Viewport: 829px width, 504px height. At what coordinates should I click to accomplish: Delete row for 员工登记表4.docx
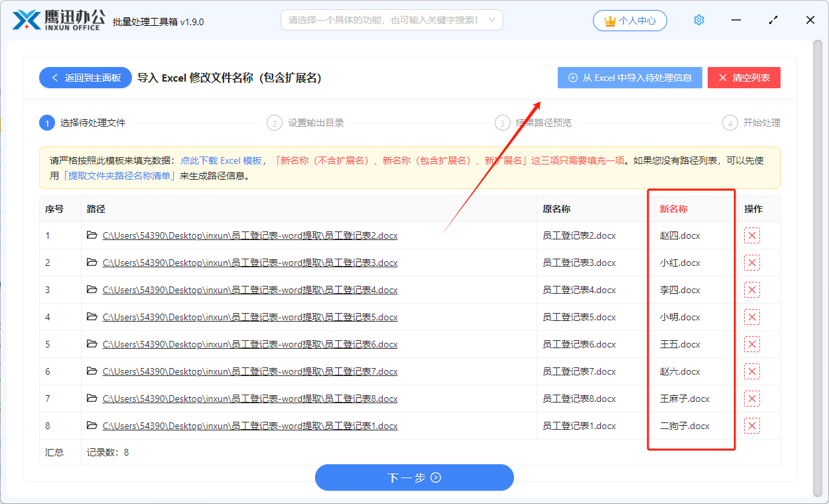[x=752, y=290]
